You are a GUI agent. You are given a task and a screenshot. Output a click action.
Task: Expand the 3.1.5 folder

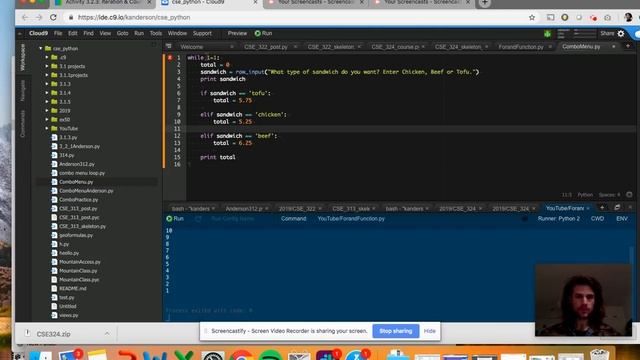47,102
